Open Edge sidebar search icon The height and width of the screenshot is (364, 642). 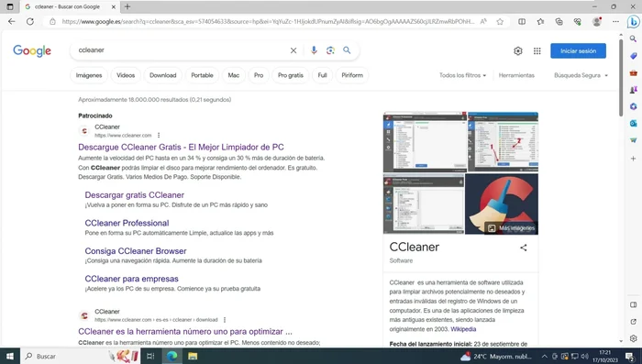pyautogui.click(x=634, y=39)
